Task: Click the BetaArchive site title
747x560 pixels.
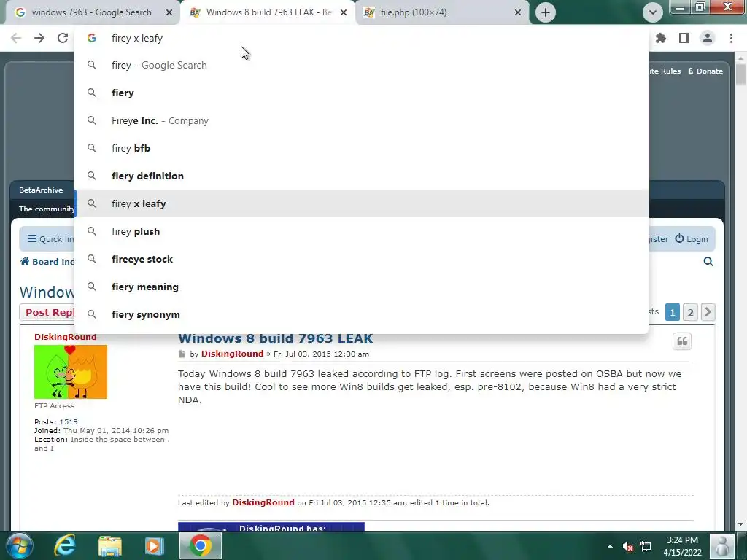Action: coord(41,190)
